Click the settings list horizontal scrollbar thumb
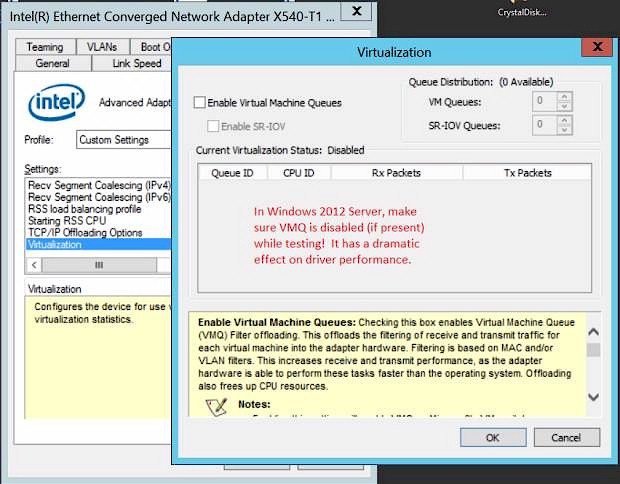Screen dimensions: 620x484 [99, 265]
